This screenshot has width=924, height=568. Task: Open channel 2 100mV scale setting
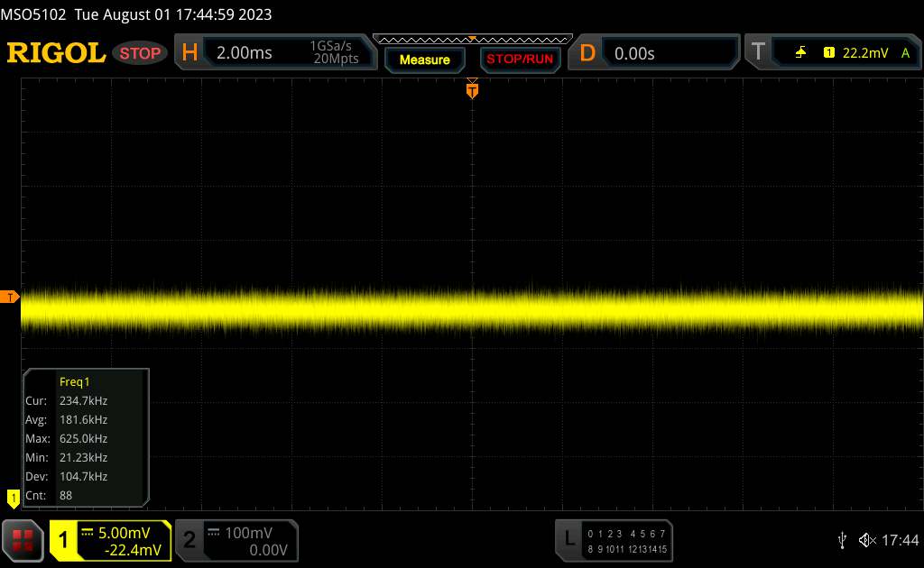pos(248,533)
